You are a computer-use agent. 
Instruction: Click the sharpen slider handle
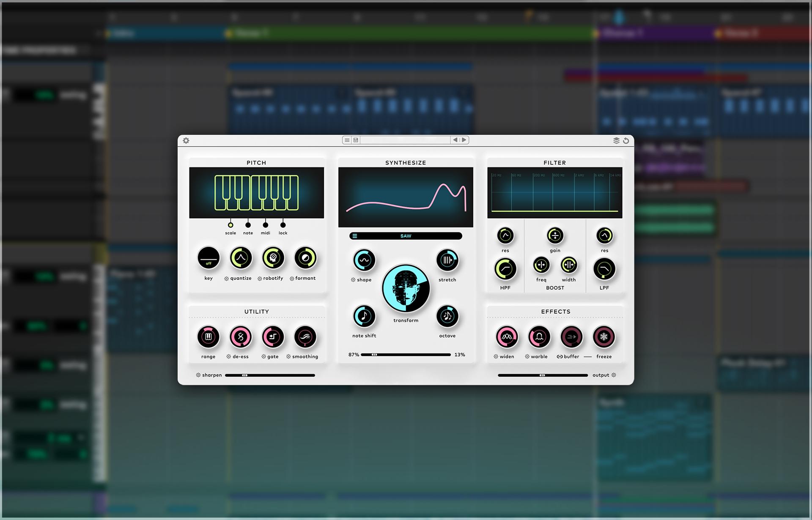(244, 375)
